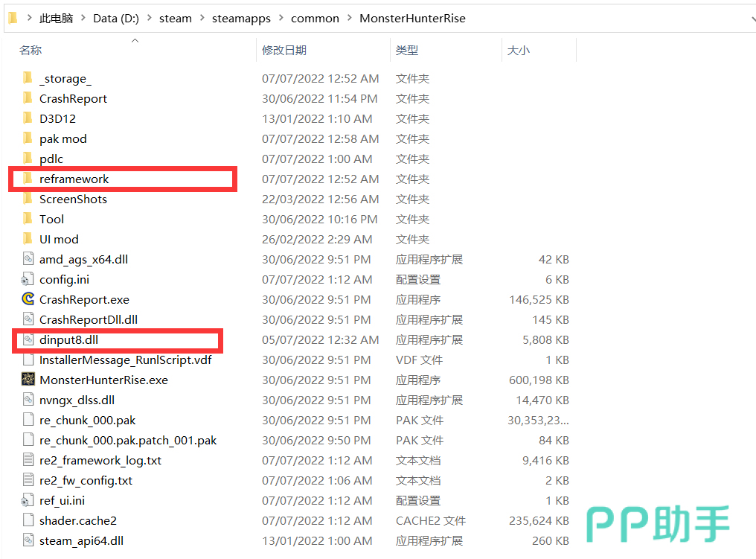Click the 05/07/2022 12:32 AM date cell
Viewport: 756px width, 559px height.
tap(320, 339)
